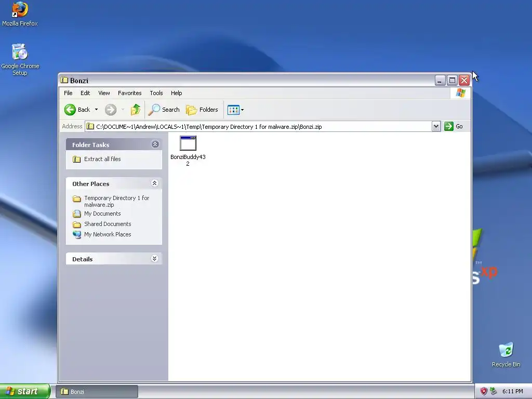
Task: Open the Tools menu
Action: pos(156,93)
